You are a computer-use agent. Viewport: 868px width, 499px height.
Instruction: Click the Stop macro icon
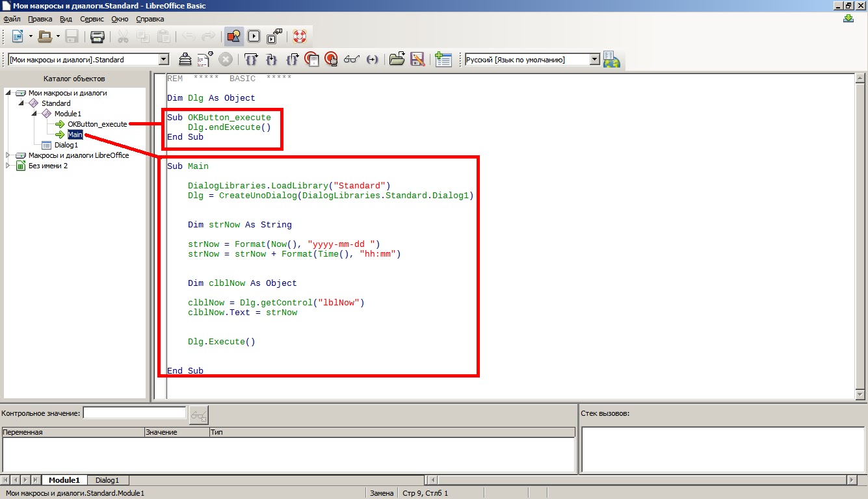click(x=226, y=59)
